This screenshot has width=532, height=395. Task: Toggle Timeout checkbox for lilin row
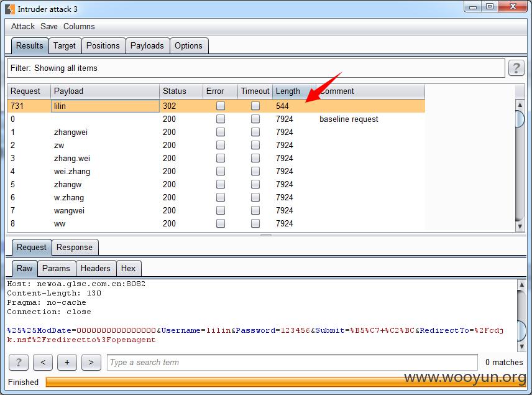[255, 106]
